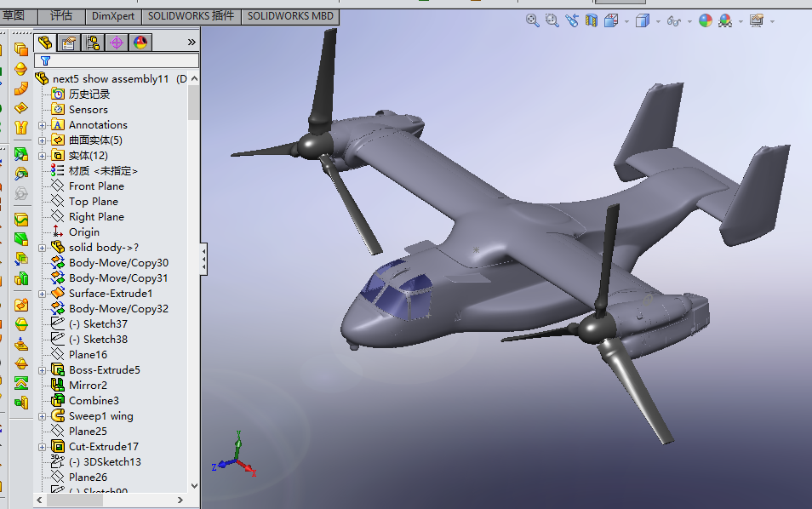The height and width of the screenshot is (509, 812).
Task: Click the feature tree filter field
Action: [x=117, y=60]
